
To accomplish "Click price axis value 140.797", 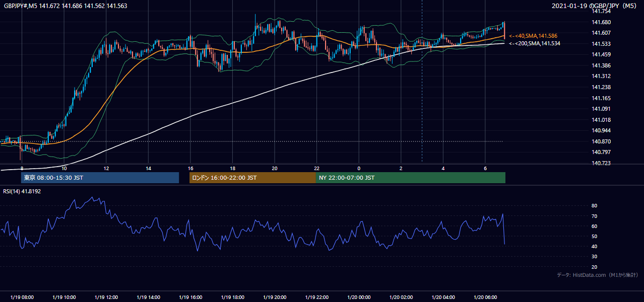I will pyautogui.click(x=601, y=153).
